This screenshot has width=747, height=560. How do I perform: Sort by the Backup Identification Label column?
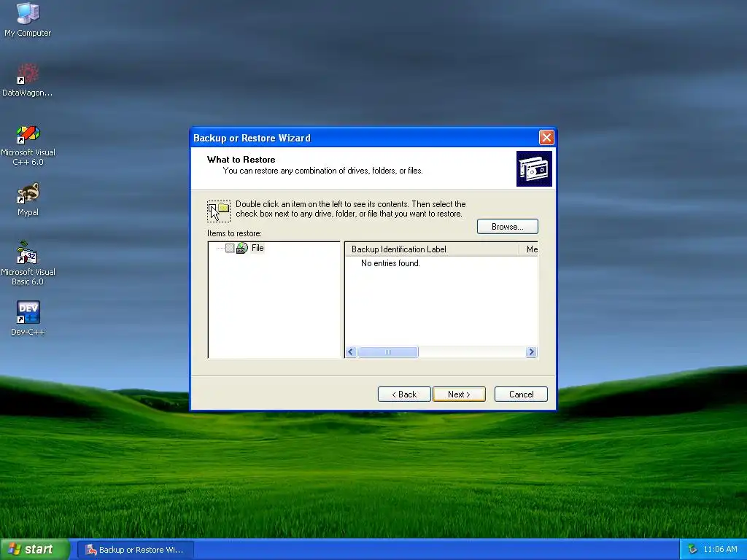[432, 249]
